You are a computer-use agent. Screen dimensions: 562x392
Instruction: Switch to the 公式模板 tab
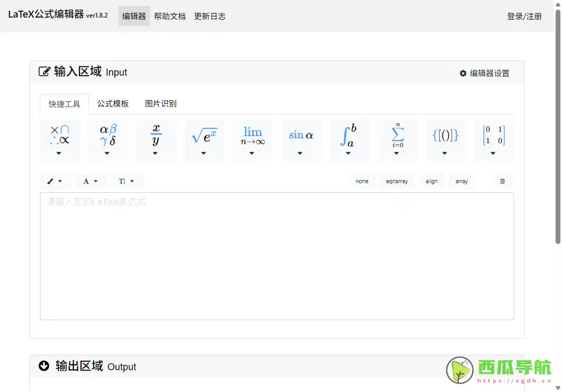(113, 104)
